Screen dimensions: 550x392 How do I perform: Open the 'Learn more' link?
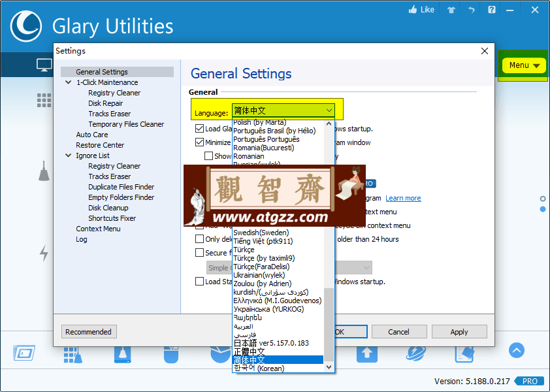click(x=403, y=198)
